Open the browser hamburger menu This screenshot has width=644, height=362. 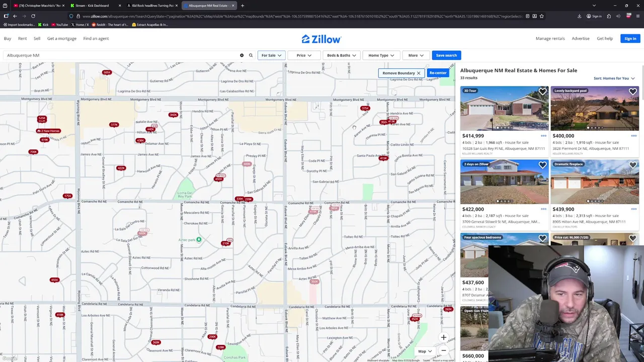click(638, 16)
